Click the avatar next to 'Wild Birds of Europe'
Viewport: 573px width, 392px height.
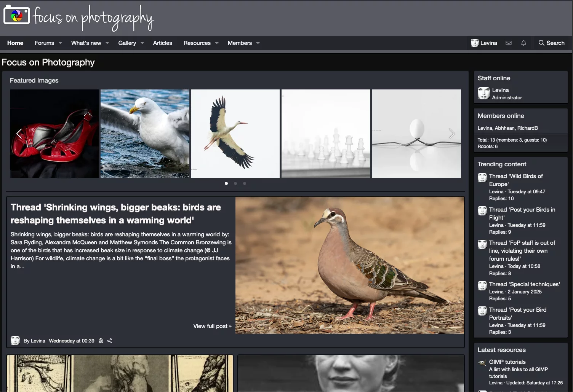tap(482, 178)
